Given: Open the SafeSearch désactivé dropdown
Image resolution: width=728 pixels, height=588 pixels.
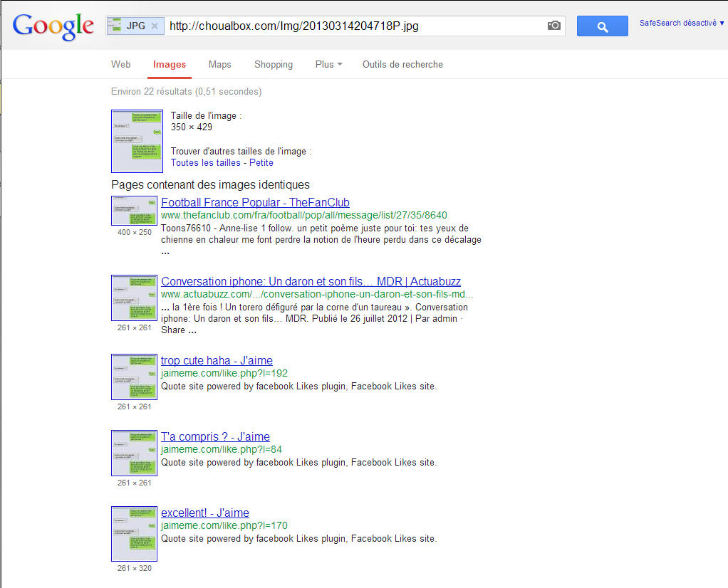Looking at the screenshot, I should pyautogui.click(x=682, y=23).
